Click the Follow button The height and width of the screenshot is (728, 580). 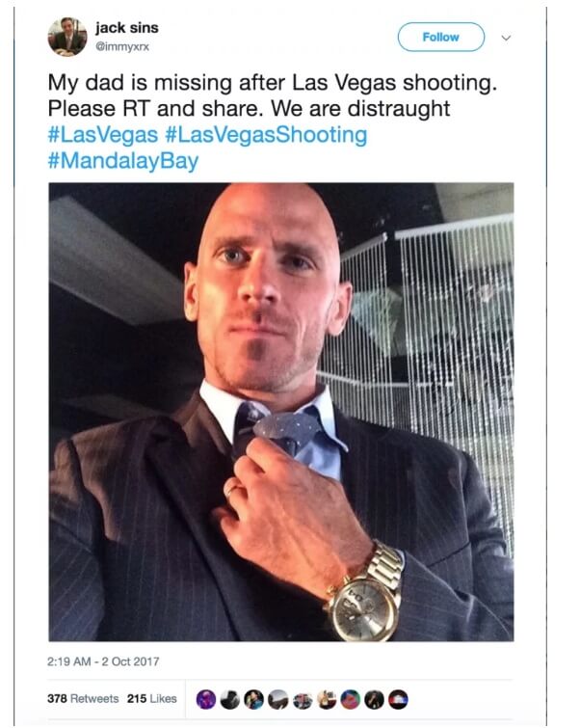[441, 38]
